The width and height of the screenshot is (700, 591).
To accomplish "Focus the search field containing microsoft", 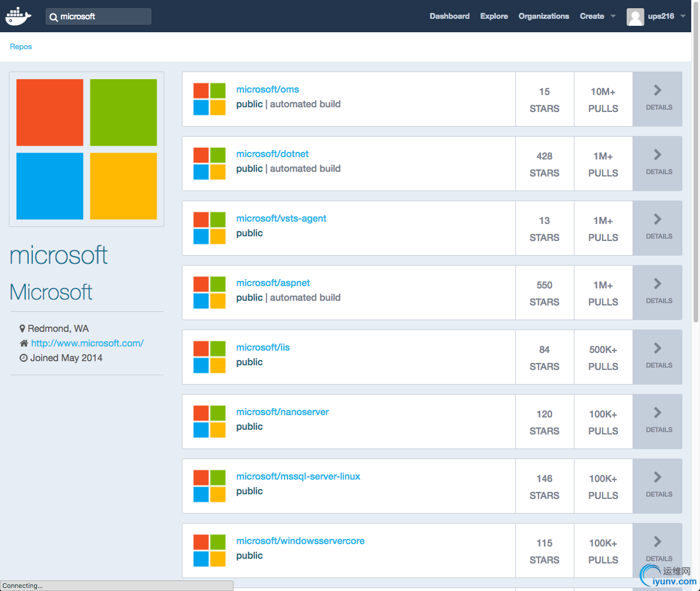I will tap(98, 16).
